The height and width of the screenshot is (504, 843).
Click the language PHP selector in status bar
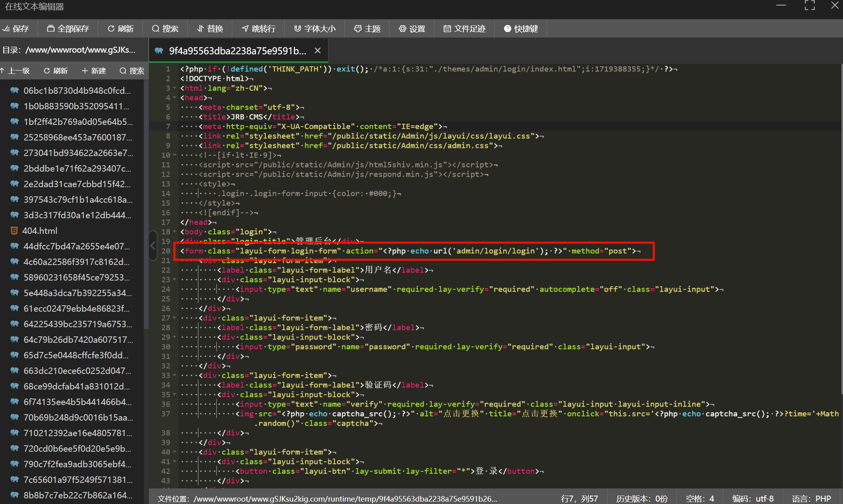[811, 498]
